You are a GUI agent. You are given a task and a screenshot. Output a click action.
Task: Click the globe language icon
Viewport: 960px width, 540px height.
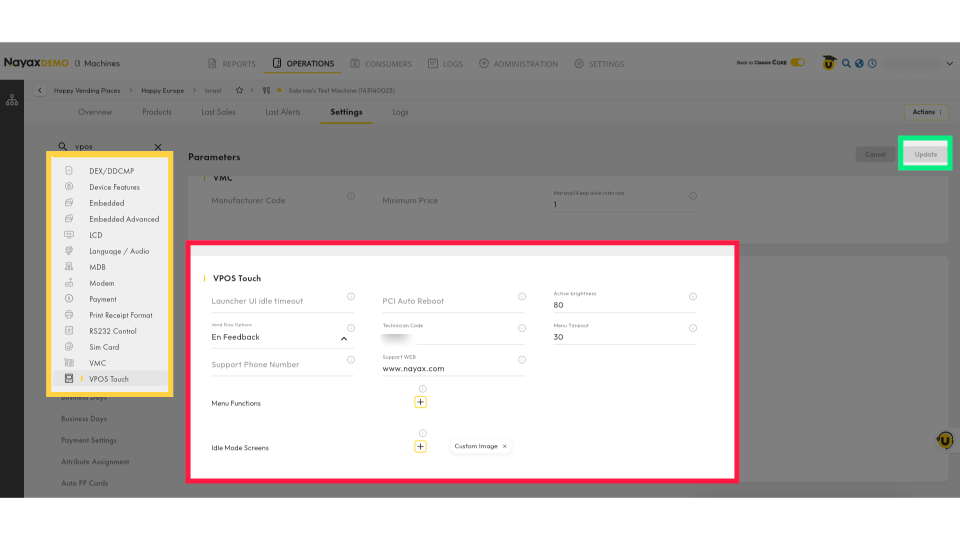[x=859, y=63]
